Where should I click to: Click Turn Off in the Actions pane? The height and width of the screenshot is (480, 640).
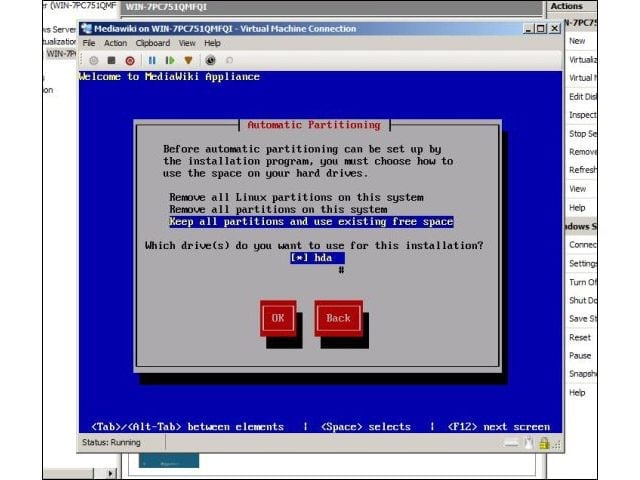(x=582, y=282)
